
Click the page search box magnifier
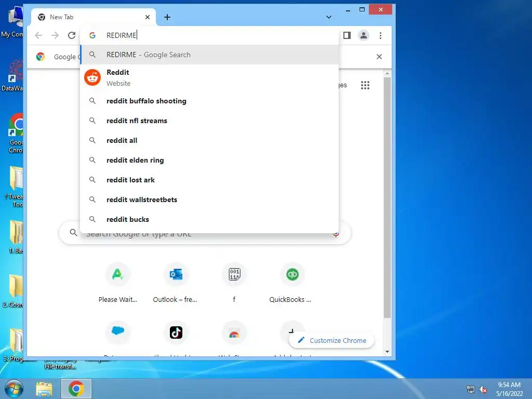pyautogui.click(x=73, y=232)
